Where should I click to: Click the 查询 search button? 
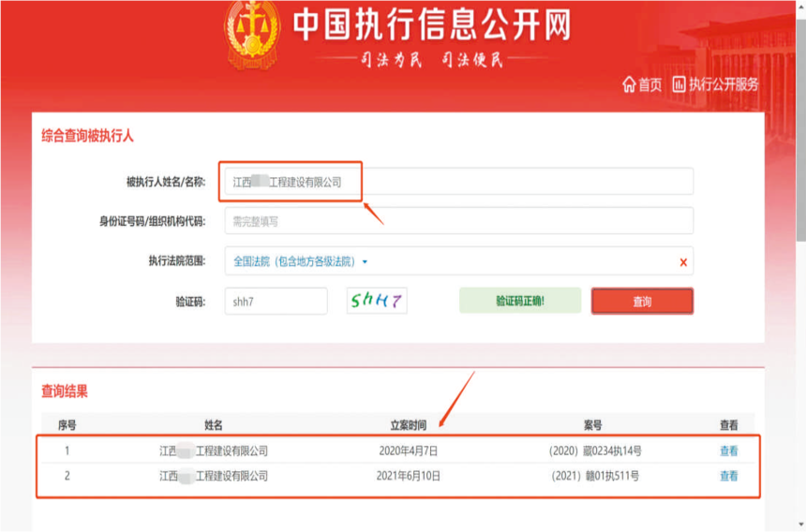click(642, 302)
